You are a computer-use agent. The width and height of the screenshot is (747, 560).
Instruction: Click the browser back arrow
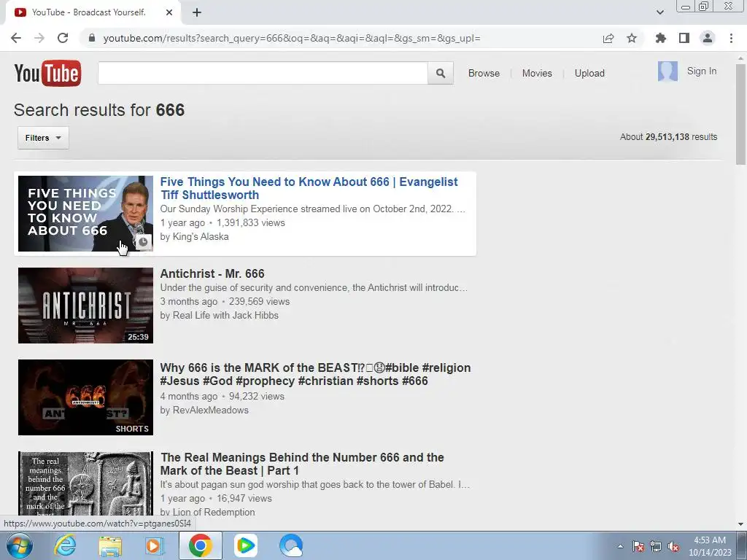[x=16, y=38]
